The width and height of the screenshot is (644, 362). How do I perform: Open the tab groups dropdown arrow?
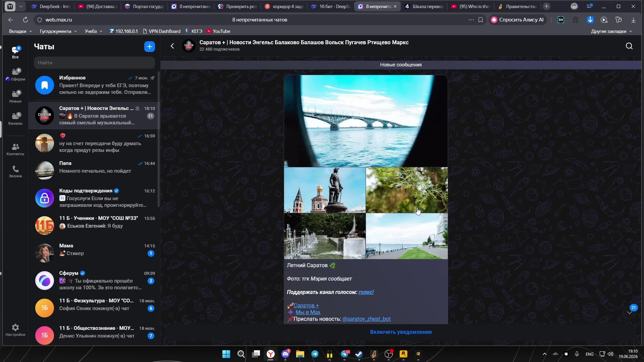click(x=21, y=6)
